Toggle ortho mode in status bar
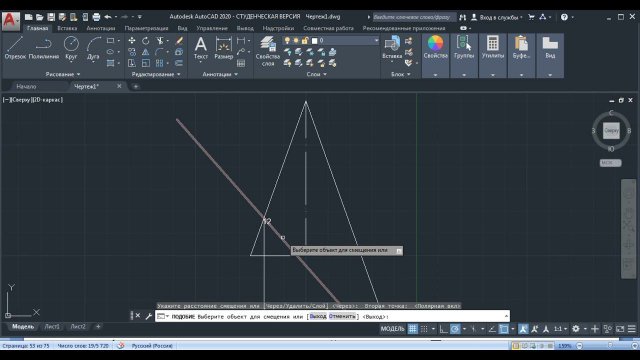The width and height of the screenshot is (640, 360). (x=444, y=329)
